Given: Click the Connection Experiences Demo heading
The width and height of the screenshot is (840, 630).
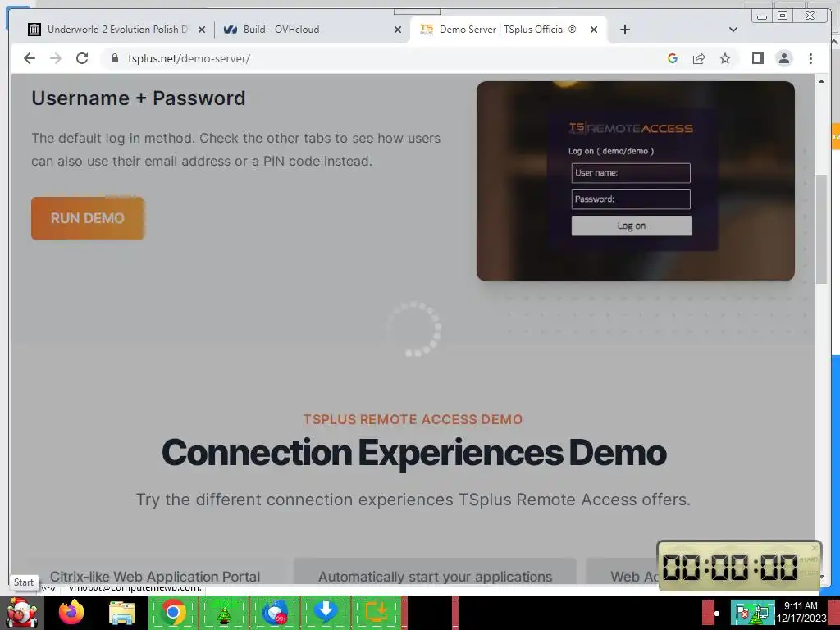Looking at the screenshot, I should (413, 453).
